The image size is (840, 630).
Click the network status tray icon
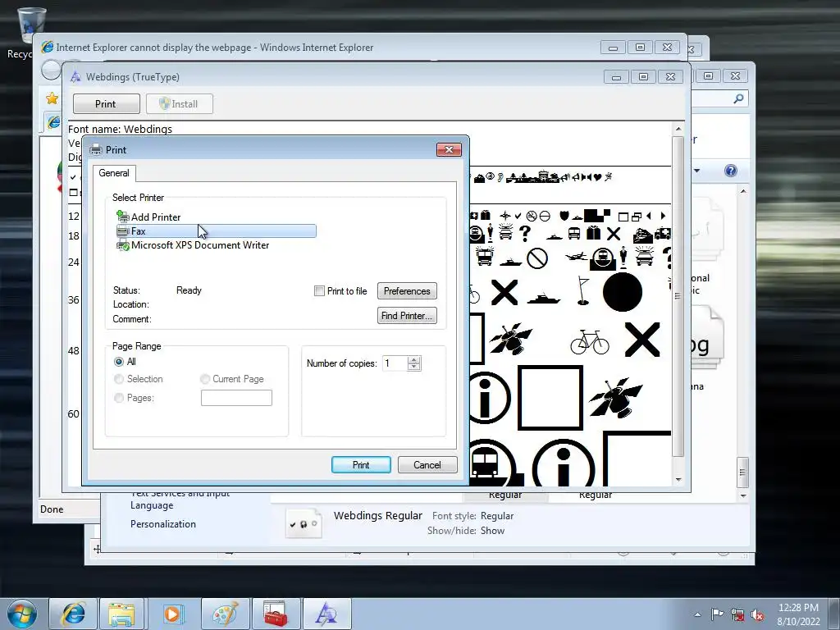pyautogui.click(x=737, y=614)
